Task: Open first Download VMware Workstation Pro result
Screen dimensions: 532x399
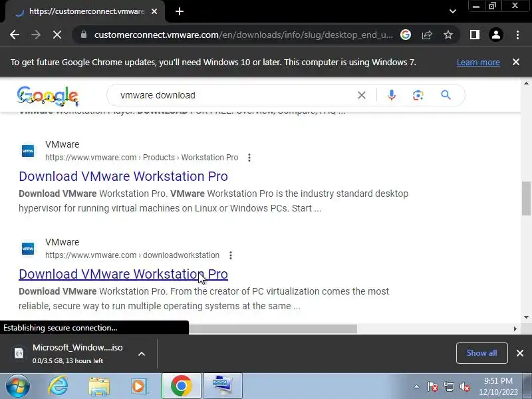Action: coord(123,176)
